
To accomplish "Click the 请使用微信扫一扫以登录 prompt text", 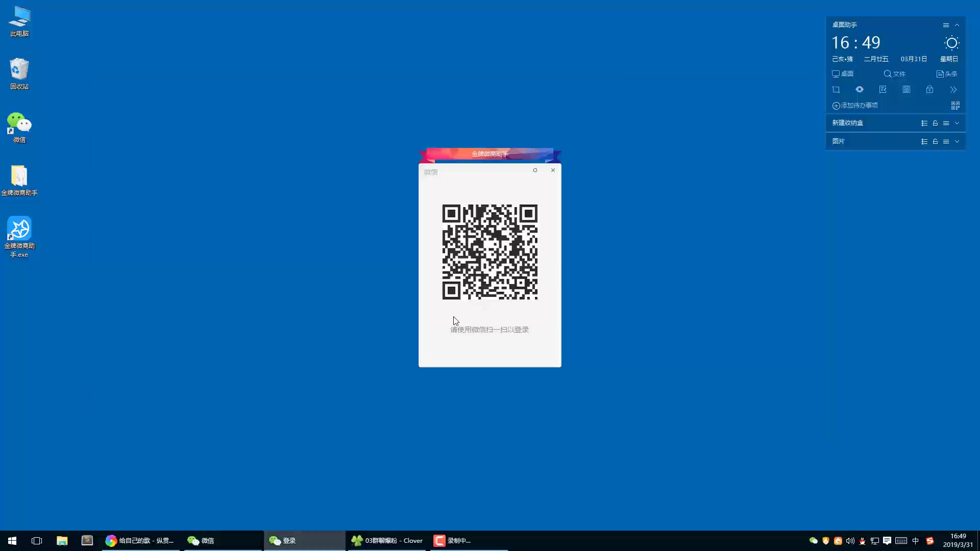I will click(489, 330).
